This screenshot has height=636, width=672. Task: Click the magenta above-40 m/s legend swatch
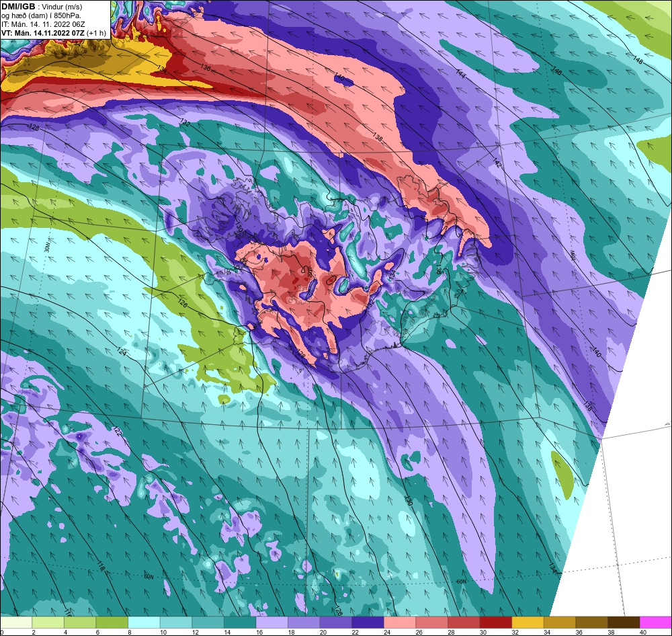point(655,623)
